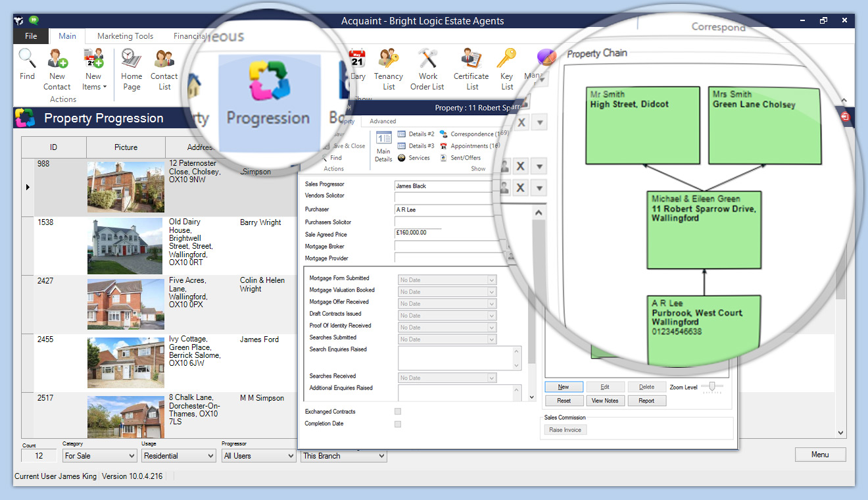Click Find in property window Actions
This screenshot has width=868, height=500.
(331, 158)
